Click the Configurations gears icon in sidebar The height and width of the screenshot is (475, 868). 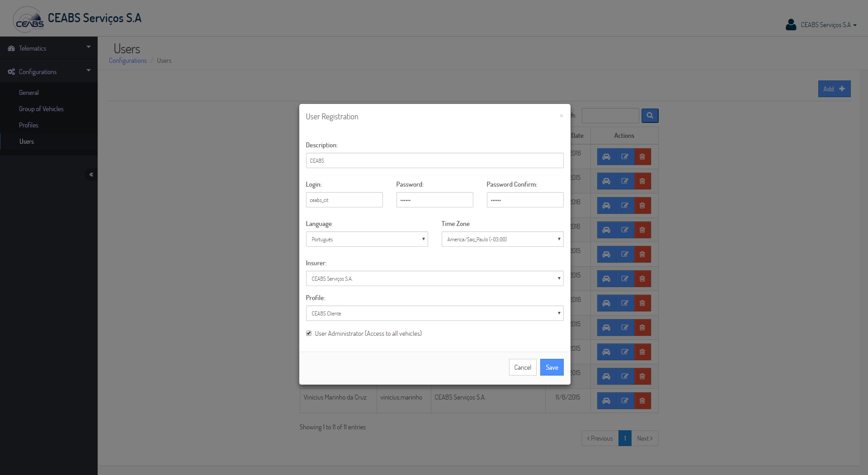(11, 72)
